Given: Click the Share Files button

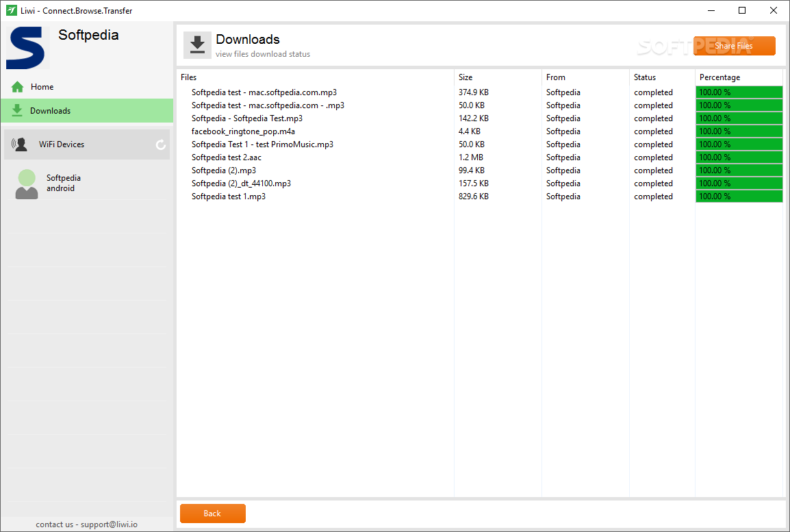Looking at the screenshot, I should [x=734, y=46].
